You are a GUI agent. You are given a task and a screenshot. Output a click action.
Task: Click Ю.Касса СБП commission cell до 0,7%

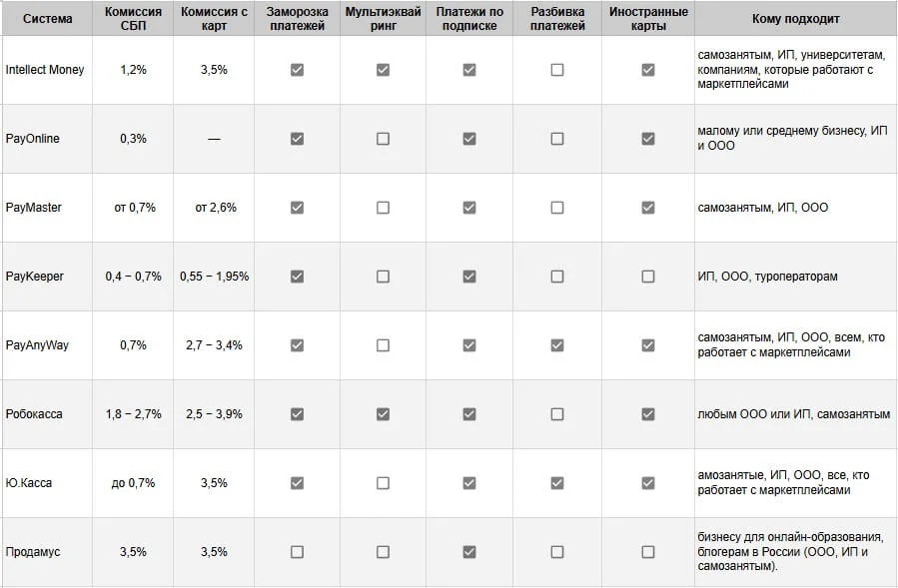(133, 483)
